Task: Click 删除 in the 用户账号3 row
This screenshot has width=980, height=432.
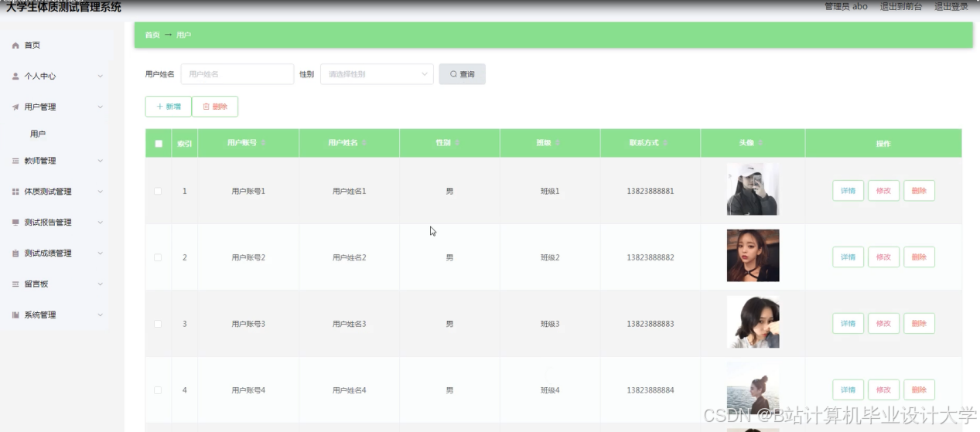Action: (x=919, y=324)
